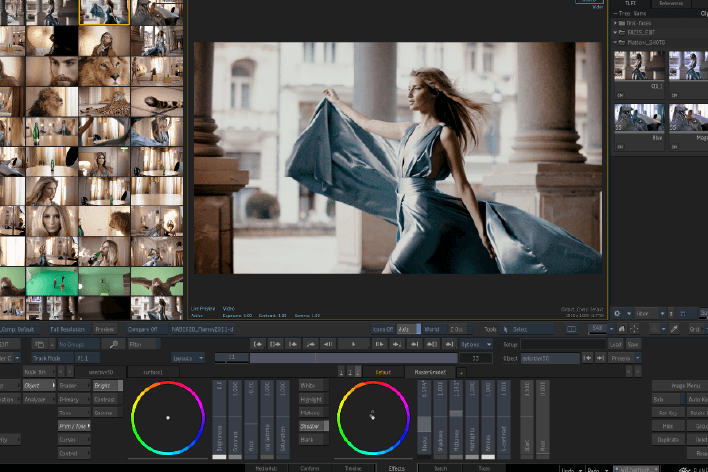
Task: Click the Full Resolution button
Action: click(x=68, y=329)
